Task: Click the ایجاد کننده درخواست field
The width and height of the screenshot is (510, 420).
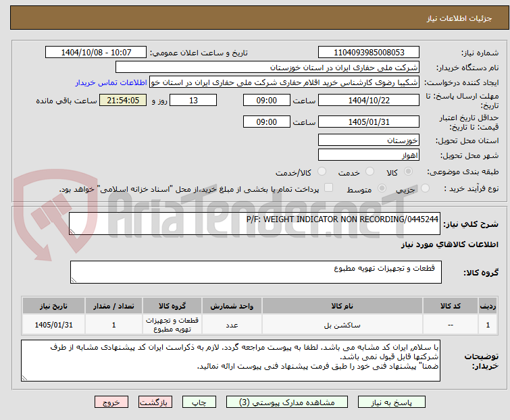Action: 284,82
